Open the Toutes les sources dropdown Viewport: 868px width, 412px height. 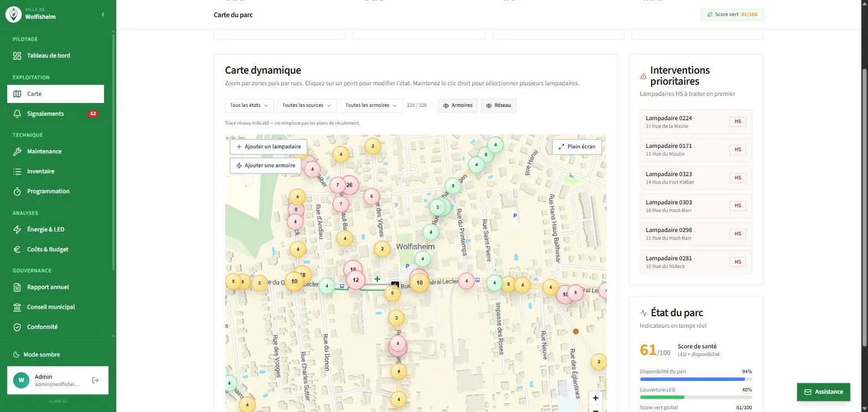coord(307,105)
